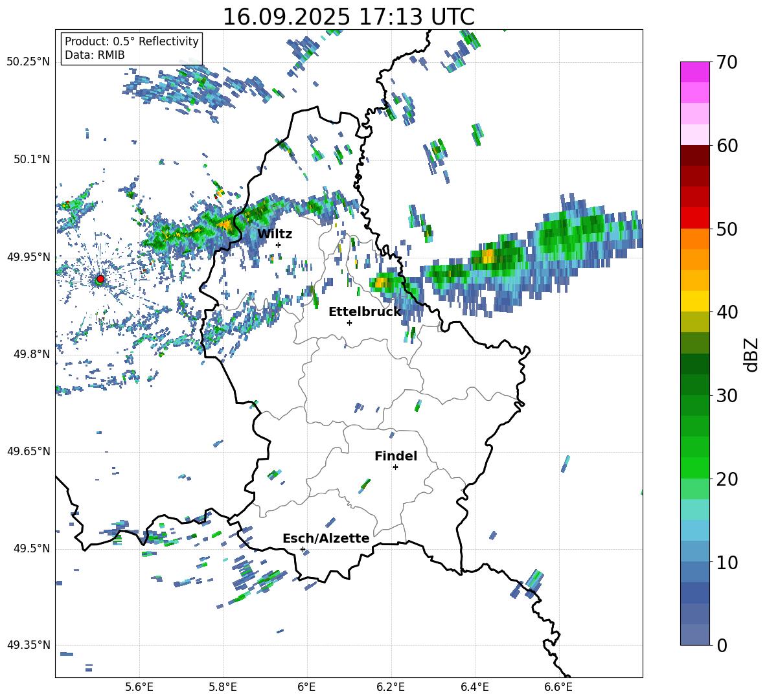Click the Findel city label
Screen dimensions: 767x700
click(x=396, y=456)
